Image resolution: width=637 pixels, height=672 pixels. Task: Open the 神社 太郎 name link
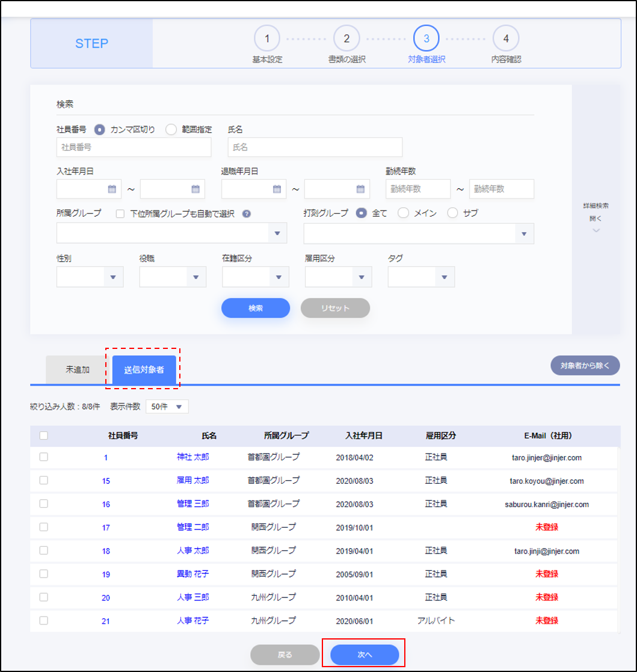pyautogui.click(x=192, y=457)
